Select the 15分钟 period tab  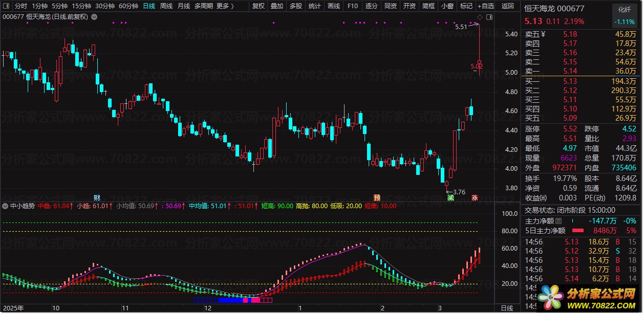click(x=81, y=6)
